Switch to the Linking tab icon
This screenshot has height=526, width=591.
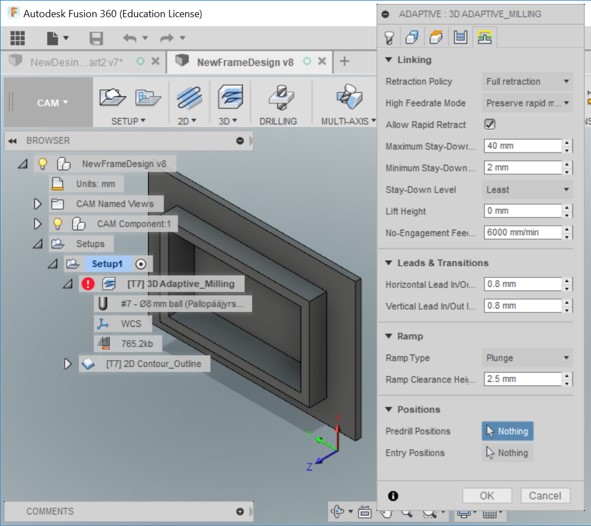pyautogui.click(x=484, y=37)
